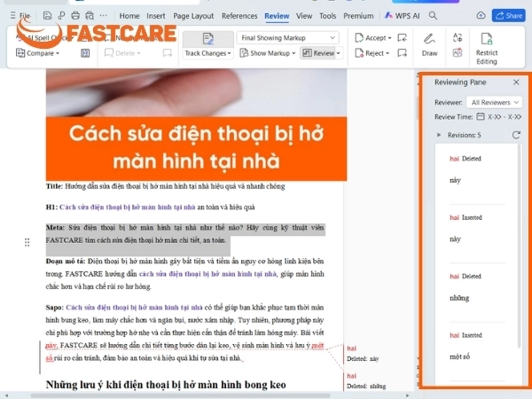This screenshot has height=399, width=532.
Task: Expand the Show Markup dropdown
Action: coord(293,53)
